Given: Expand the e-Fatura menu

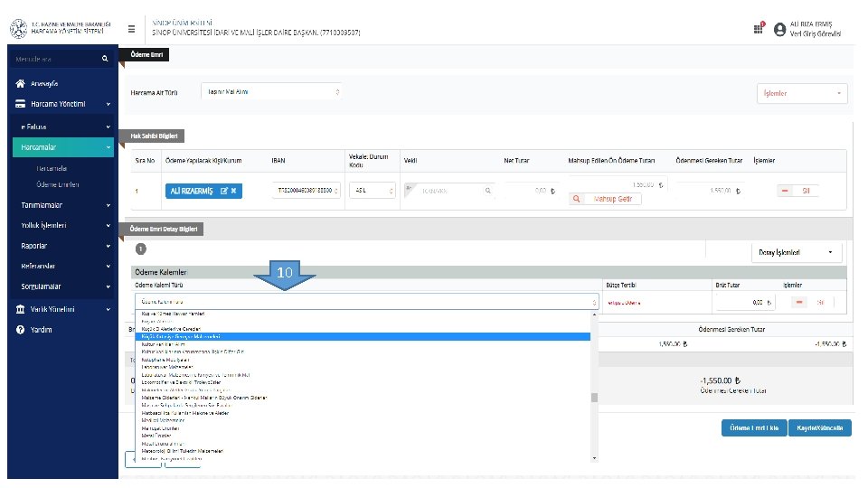Looking at the screenshot, I should point(62,127).
